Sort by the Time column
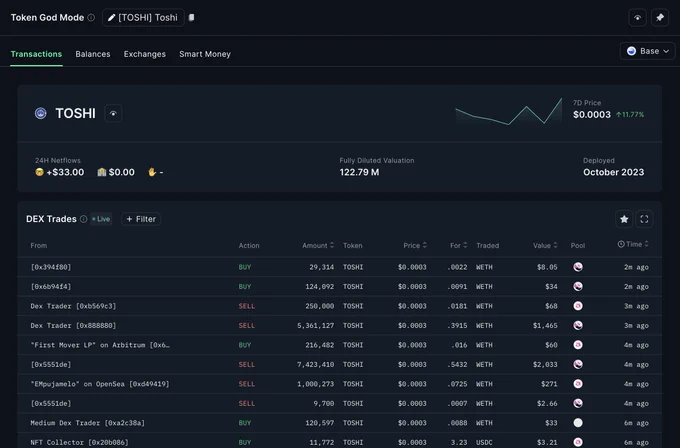This screenshot has width=680, height=448. [633, 244]
